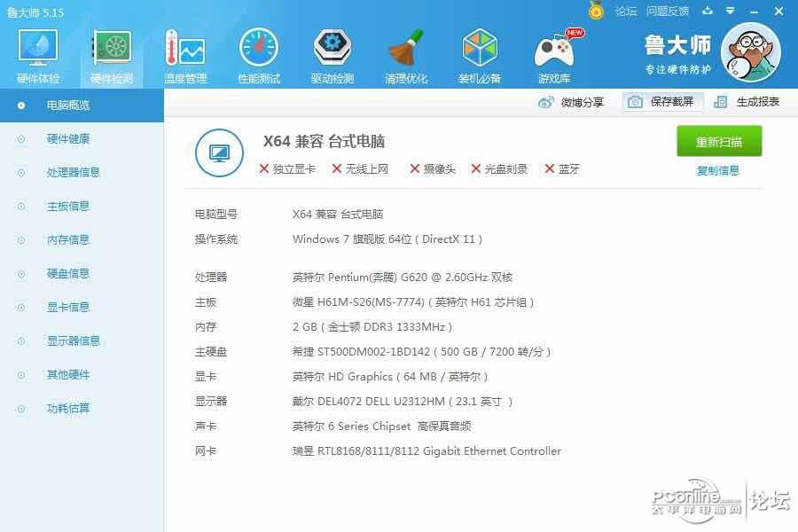Open 驱动检测 driver detection icon
Screen dimensions: 798x532
click(332, 56)
